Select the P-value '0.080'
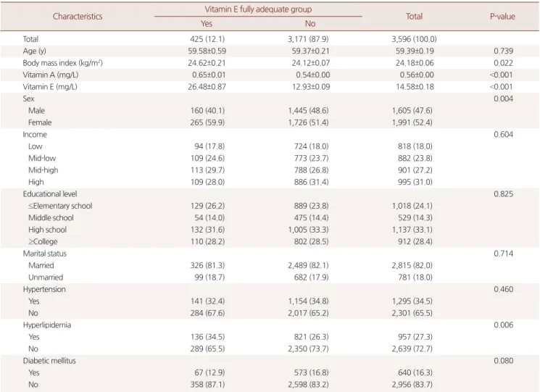Screen dimensions: 540x392 [504, 361]
